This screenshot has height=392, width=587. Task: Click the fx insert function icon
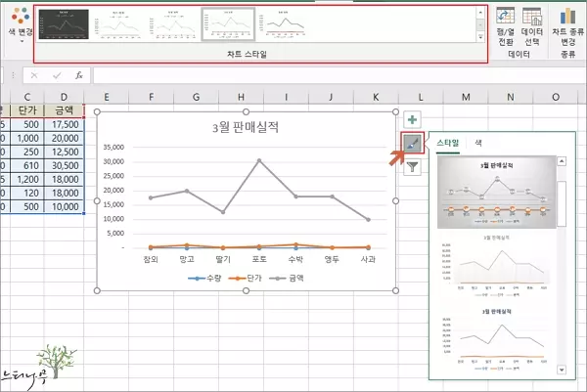click(x=79, y=75)
